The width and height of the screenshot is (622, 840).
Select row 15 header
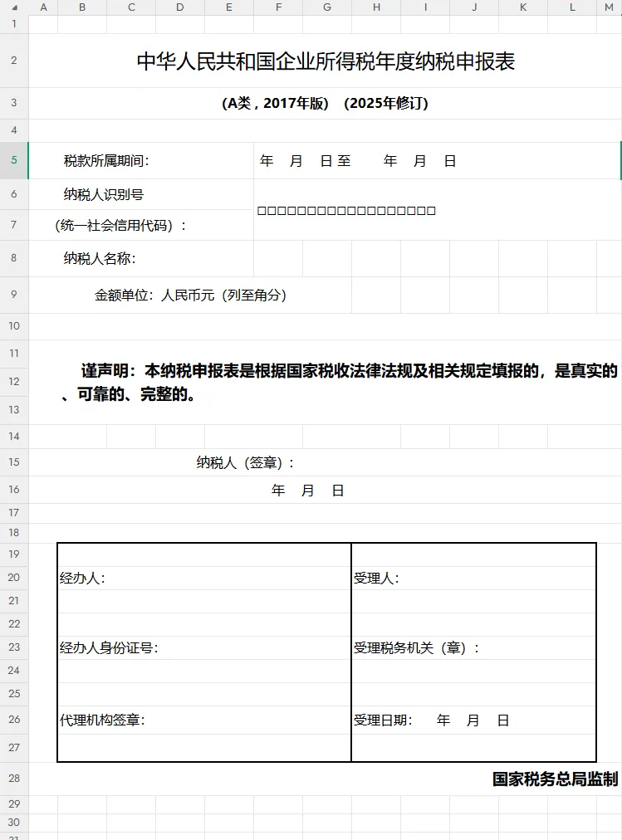14,462
